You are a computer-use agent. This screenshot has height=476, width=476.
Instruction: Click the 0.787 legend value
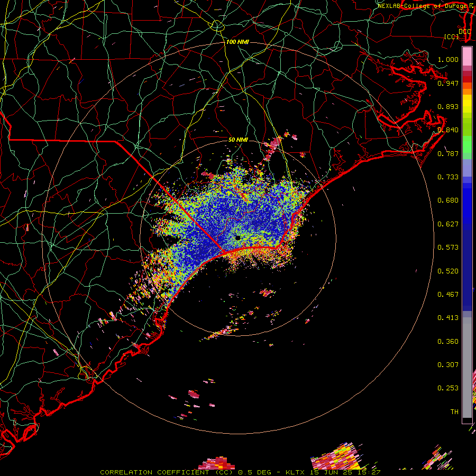click(448, 153)
